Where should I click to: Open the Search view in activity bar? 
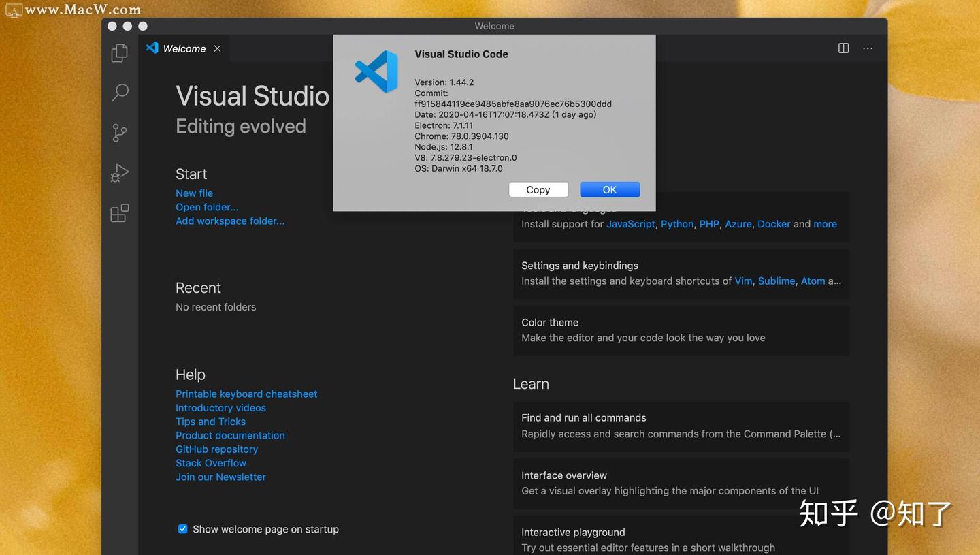pyautogui.click(x=120, y=93)
